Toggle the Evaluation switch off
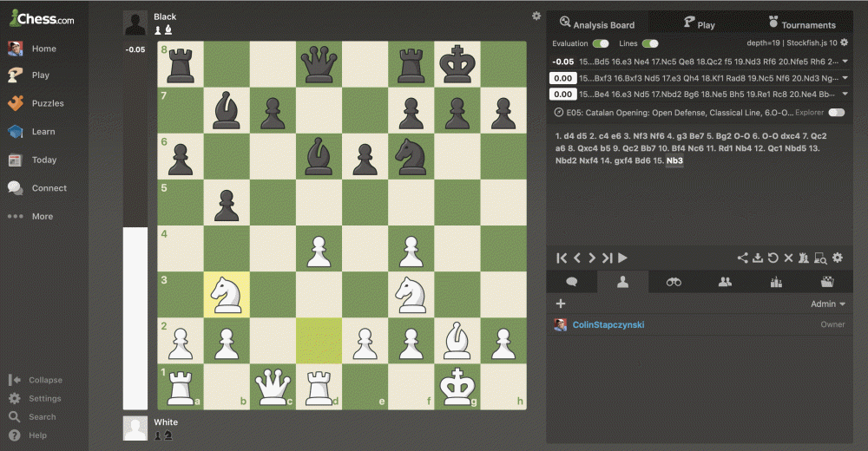Image resolution: width=868 pixels, height=451 pixels. click(x=600, y=43)
